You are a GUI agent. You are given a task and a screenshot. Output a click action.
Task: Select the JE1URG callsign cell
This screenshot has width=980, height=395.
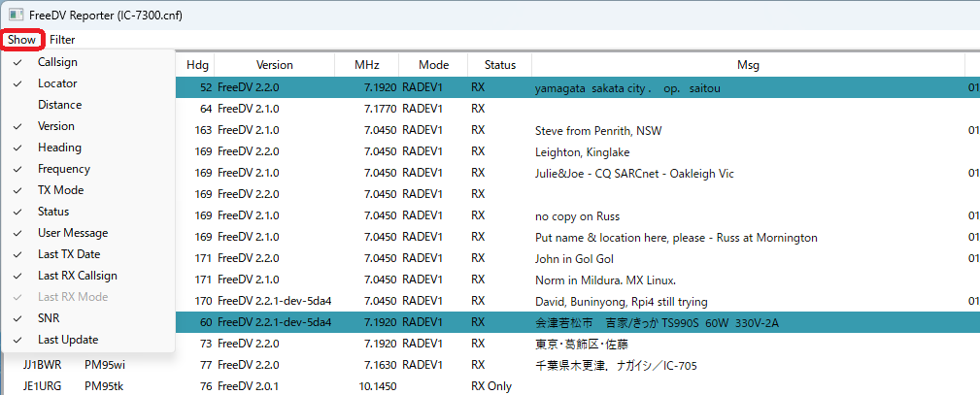(x=43, y=387)
